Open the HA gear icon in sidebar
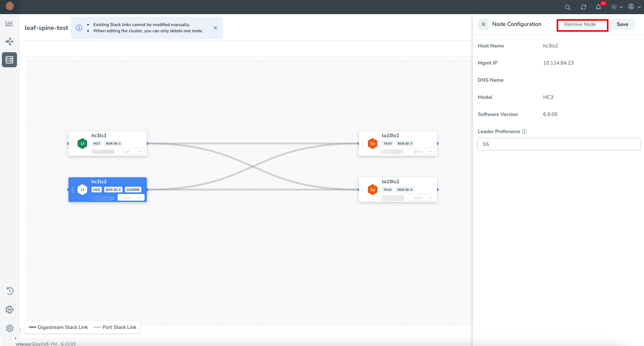644x346 pixels. (x=10, y=310)
